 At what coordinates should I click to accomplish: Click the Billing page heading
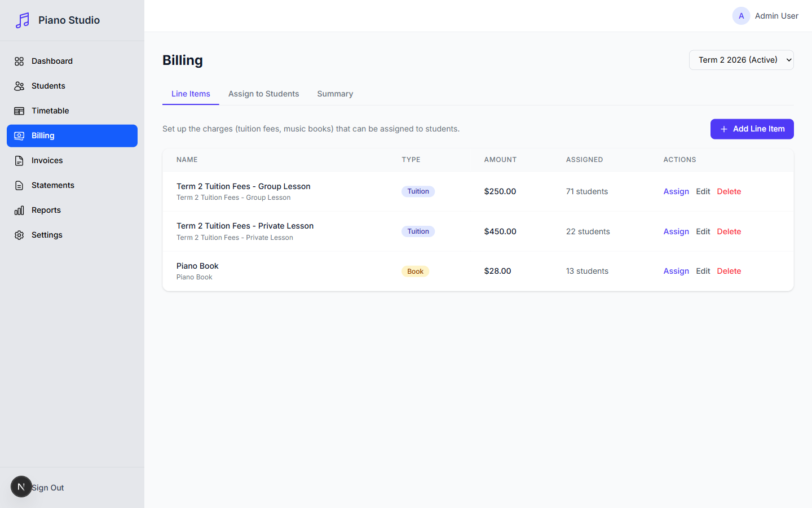point(183,60)
